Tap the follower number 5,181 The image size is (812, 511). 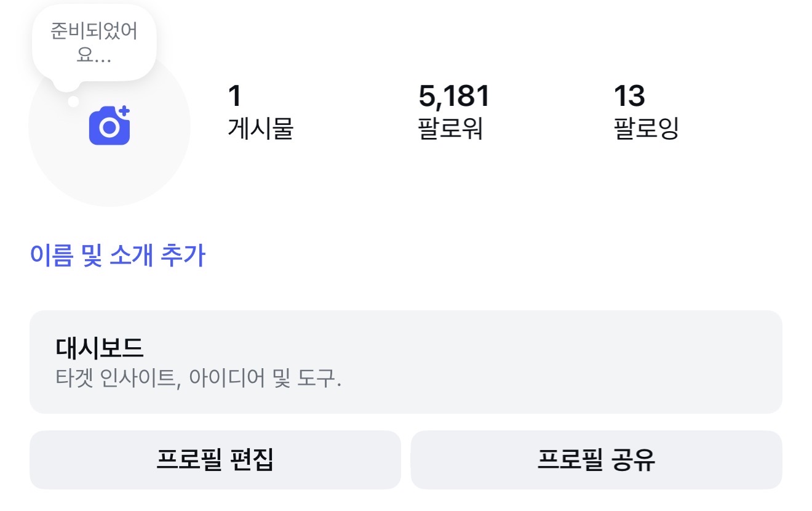point(453,95)
